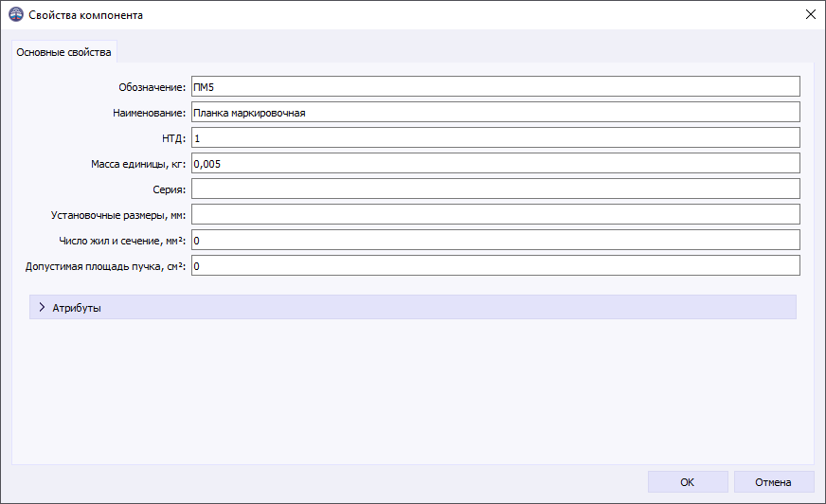826x504 pixels.
Task: Click the Допустимая площадь пучка label
Action: pos(105,266)
